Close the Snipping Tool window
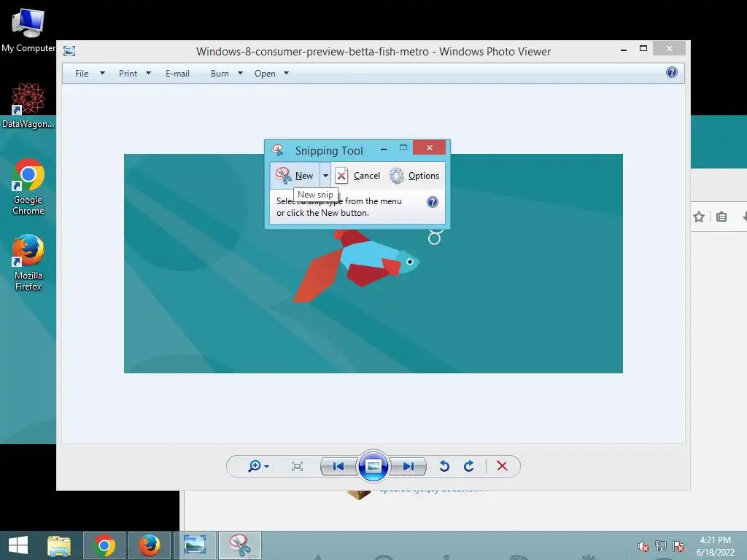 pos(429,147)
